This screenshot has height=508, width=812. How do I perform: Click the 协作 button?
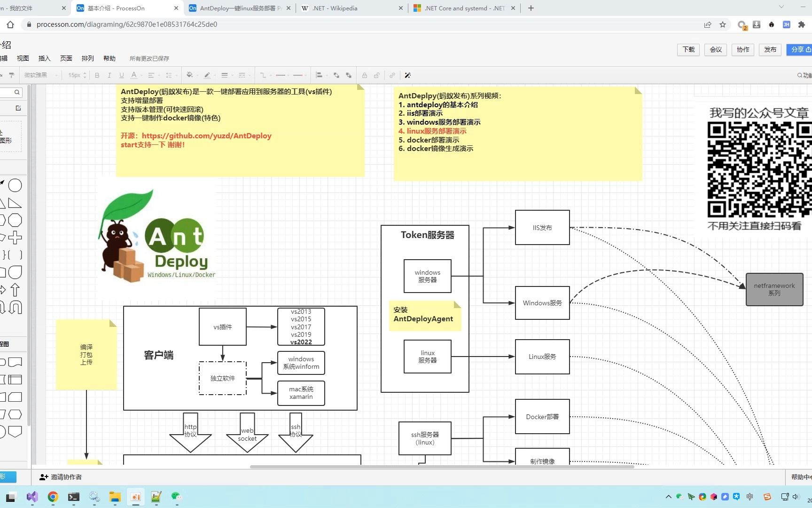click(743, 49)
